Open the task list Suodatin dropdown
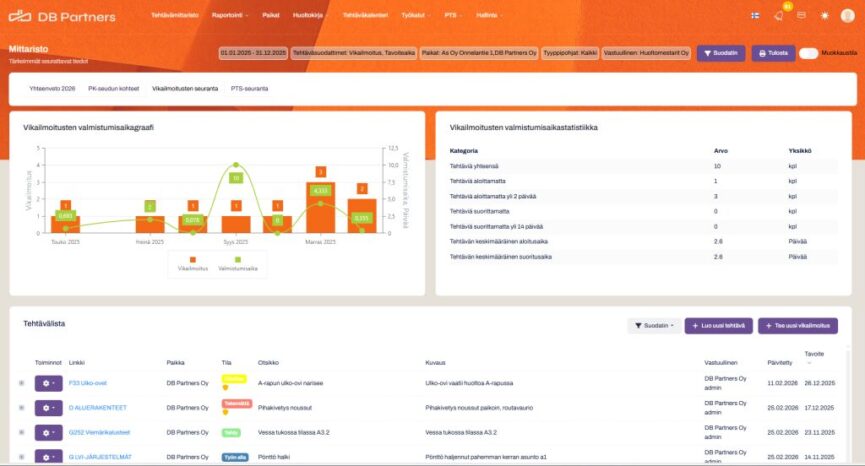Viewport: 865px width, 466px height. (652, 325)
